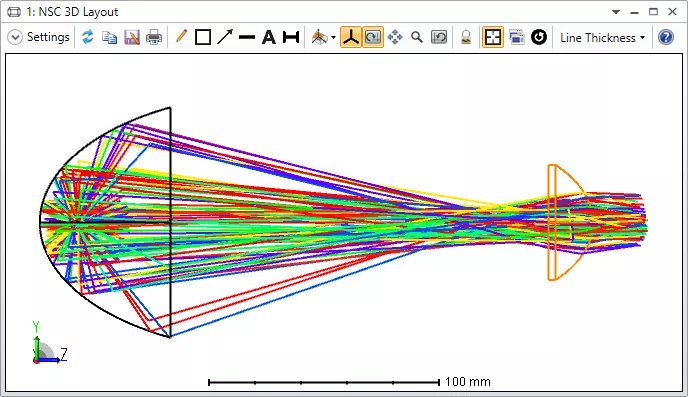The width and height of the screenshot is (688, 397).
Task: Select the arrow annotation tool
Action: pos(225,37)
